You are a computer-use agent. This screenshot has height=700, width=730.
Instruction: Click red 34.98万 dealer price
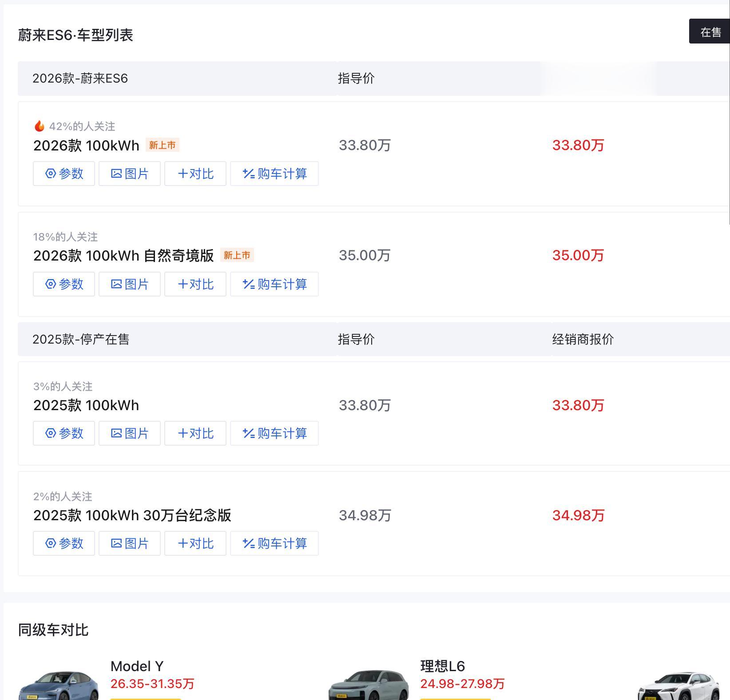(x=578, y=515)
